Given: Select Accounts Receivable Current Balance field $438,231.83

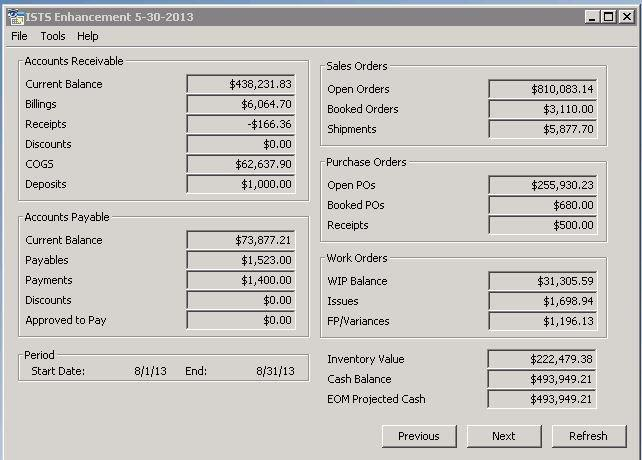Looking at the screenshot, I should [241, 84].
